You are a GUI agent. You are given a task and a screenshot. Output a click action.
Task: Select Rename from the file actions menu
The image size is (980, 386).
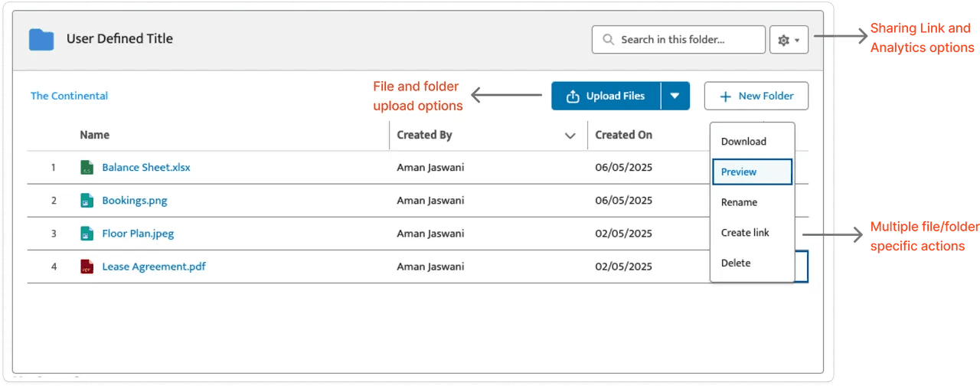coord(739,202)
